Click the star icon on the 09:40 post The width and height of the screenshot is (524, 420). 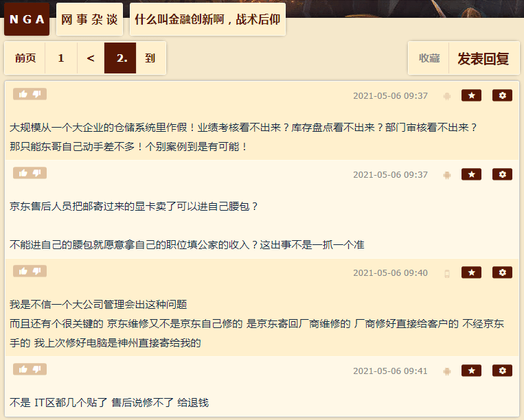[x=471, y=272]
